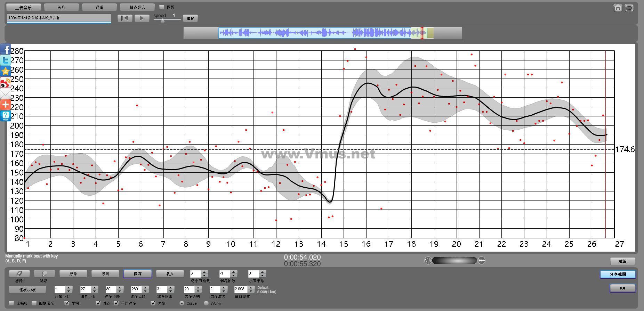This screenshot has height=311, width=644.
Task: Decrease the 结束小节 stepper value
Action: tap(94, 291)
